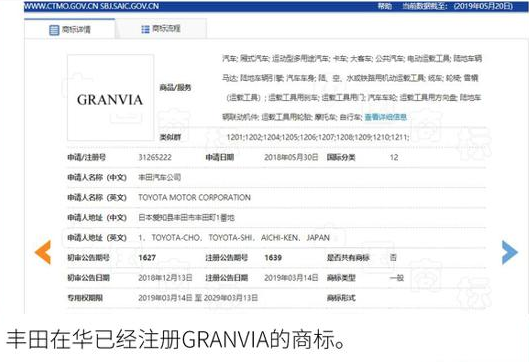Click the 商标详情 tab document icon
529x362 pixels.
click(x=54, y=30)
